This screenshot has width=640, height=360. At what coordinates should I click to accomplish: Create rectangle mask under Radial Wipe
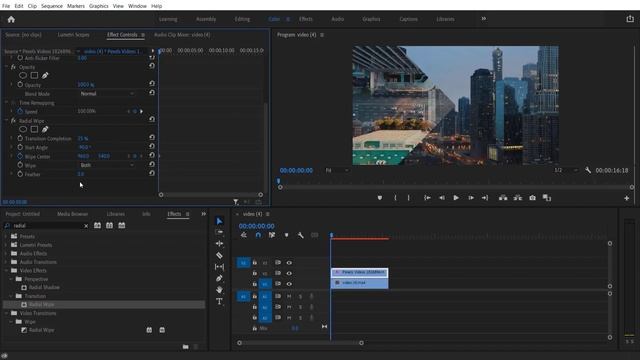click(34, 129)
